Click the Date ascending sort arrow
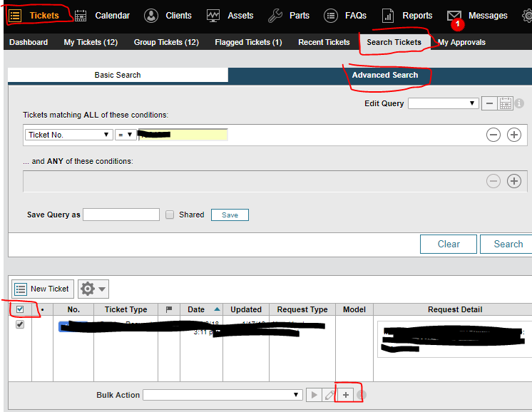Image resolution: width=532 pixels, height=412 pixels. [x=217, y=309]
